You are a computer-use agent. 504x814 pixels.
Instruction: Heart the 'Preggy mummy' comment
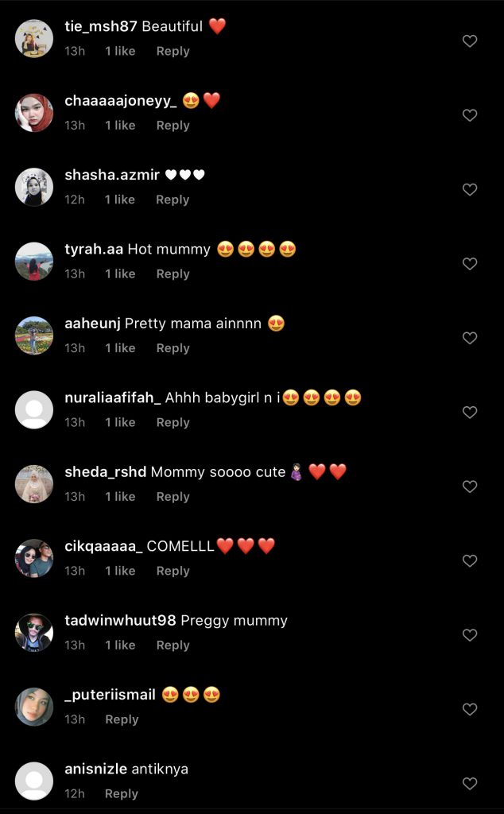[470, 635]
